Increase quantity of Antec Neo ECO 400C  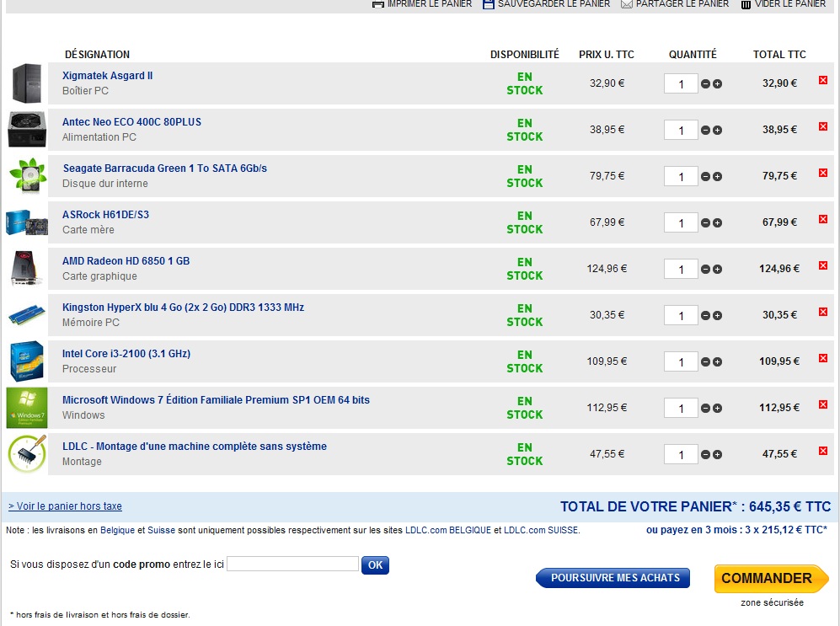point(718,131)
